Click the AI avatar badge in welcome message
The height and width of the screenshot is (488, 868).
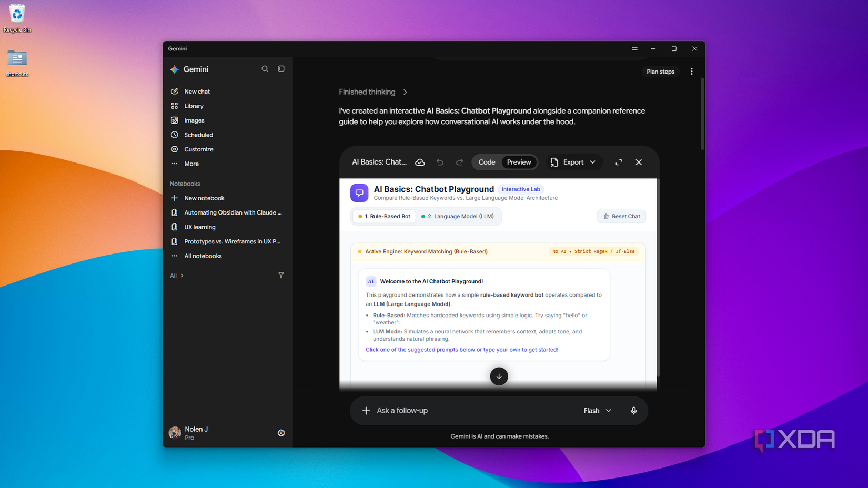point(371,281)
